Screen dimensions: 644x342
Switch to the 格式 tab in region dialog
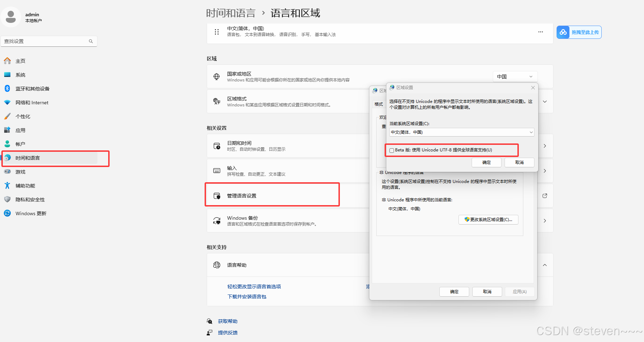379,104
